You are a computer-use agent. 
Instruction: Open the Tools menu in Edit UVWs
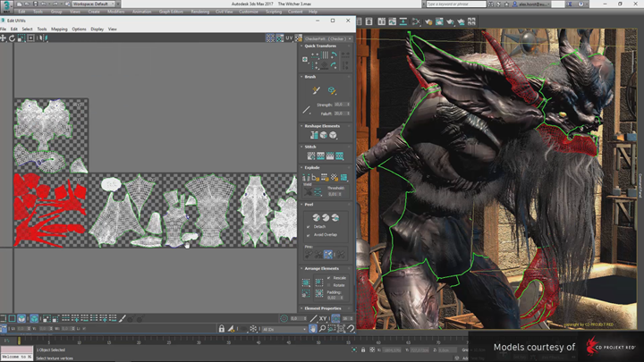(42, 29)
